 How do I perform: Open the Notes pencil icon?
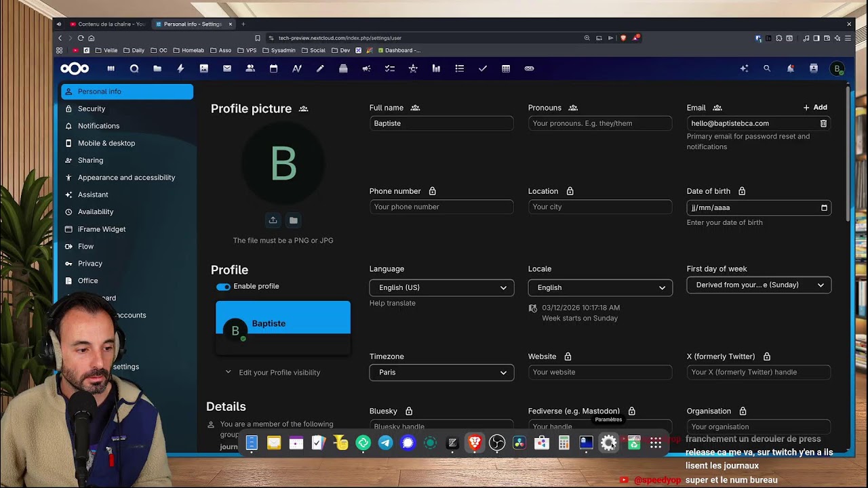pos(320,68)
